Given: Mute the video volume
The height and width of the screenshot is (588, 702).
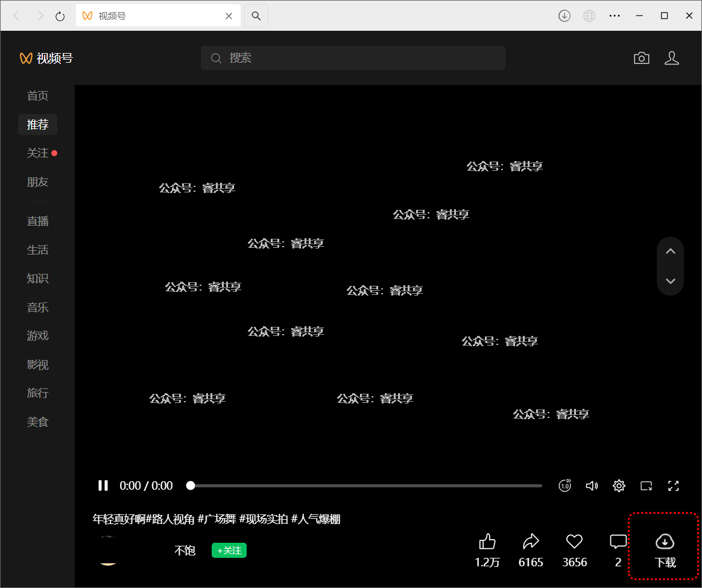Looking at the screenshot, I should pyautogui.click(x=592, y=485).
